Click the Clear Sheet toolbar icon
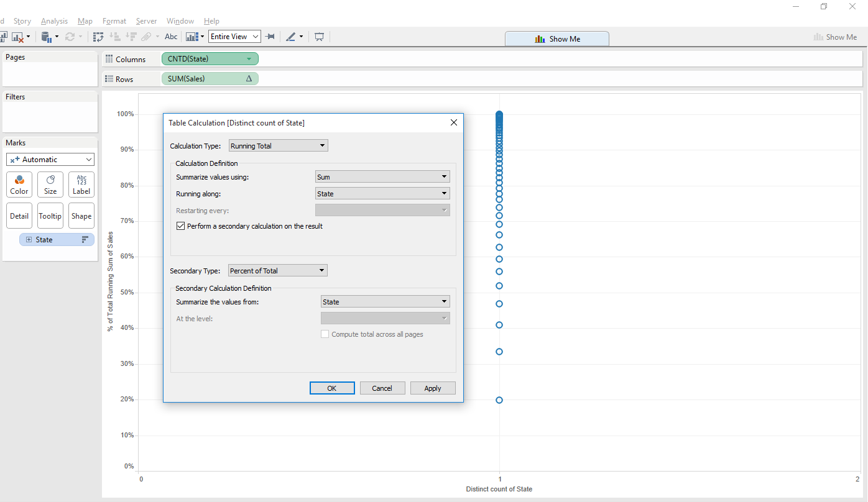868x502 pixels. [x=17, y=37]
